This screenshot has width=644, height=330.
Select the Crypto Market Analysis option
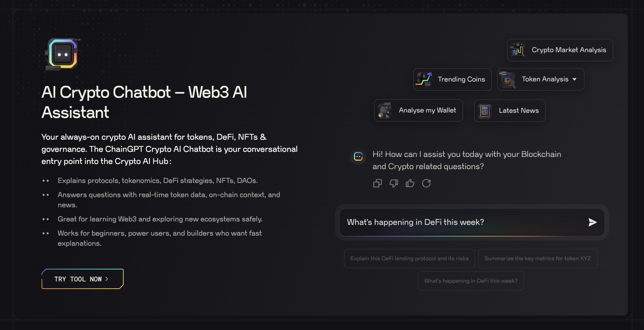pos(569,50)
